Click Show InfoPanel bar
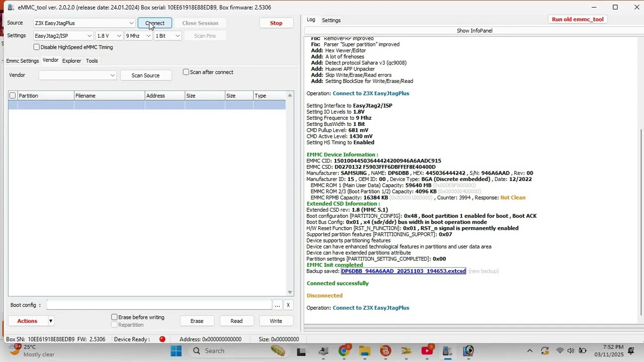Viewport: 644px width, 362px height. (474, 31)
